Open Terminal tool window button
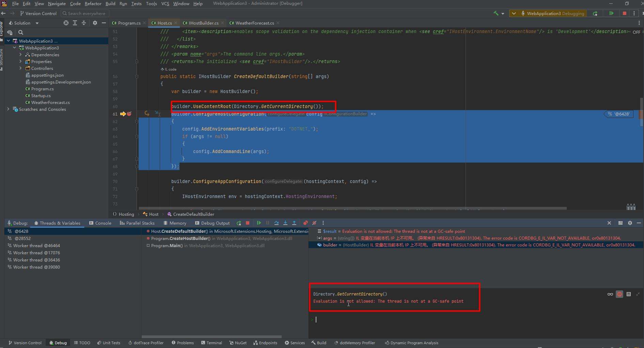The width and height of the screenshot is (644, 348). pos(211,343)
